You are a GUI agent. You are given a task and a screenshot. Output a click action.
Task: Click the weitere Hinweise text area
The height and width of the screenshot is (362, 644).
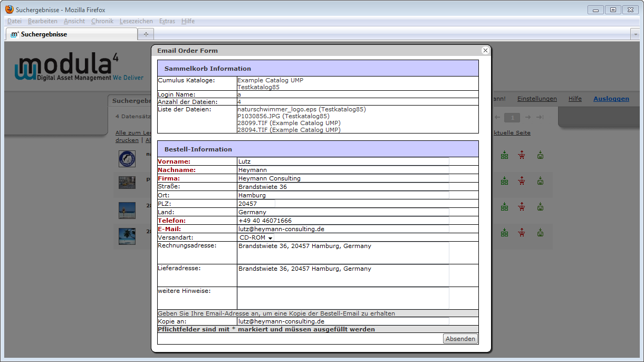click(x=343, y=298)
